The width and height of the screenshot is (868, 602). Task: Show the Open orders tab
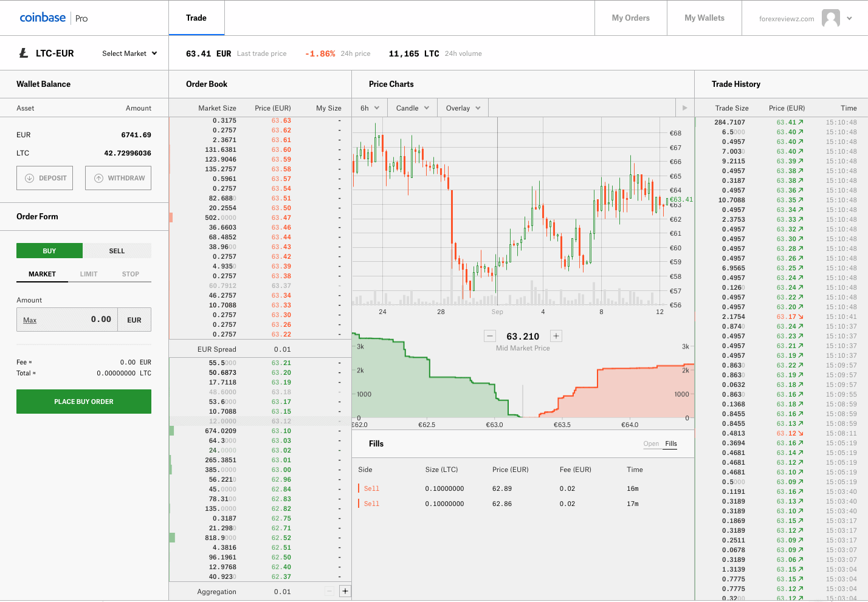pyautogui.click(x=651, y=444)
